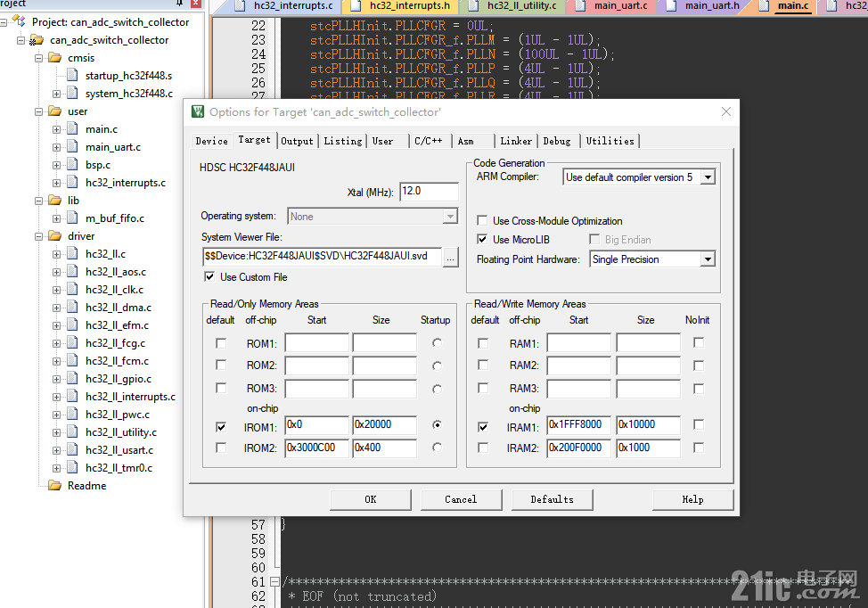
Task: Collapse the cmsis group in project tree
Action: pos(38,58)
